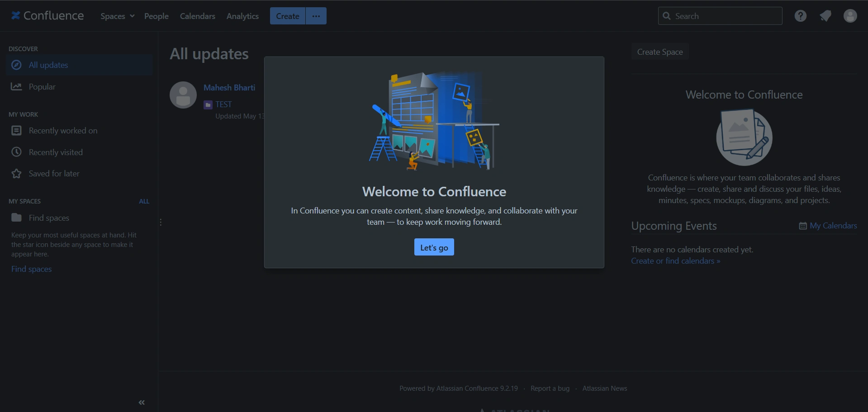Screen dimensions: 868x412
Task: Expand the Spaces dropdown menu
Action: point(118,16)
